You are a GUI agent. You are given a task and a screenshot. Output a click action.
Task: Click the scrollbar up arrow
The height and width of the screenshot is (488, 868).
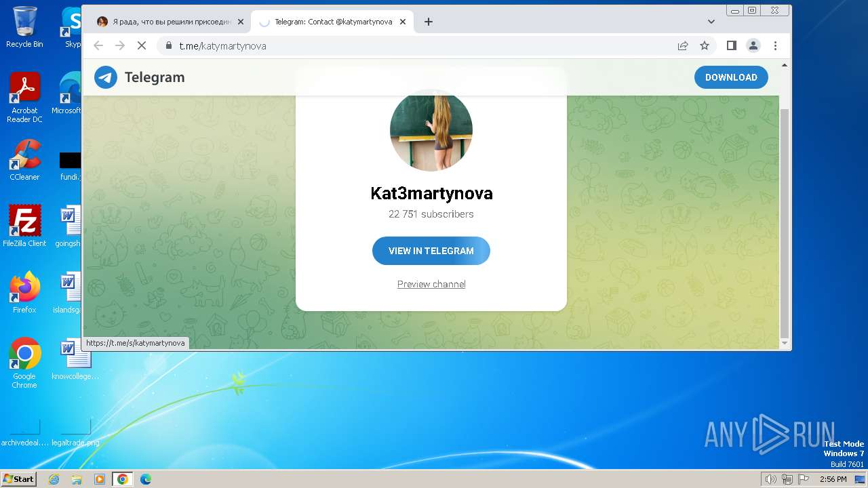coord(785,65)
